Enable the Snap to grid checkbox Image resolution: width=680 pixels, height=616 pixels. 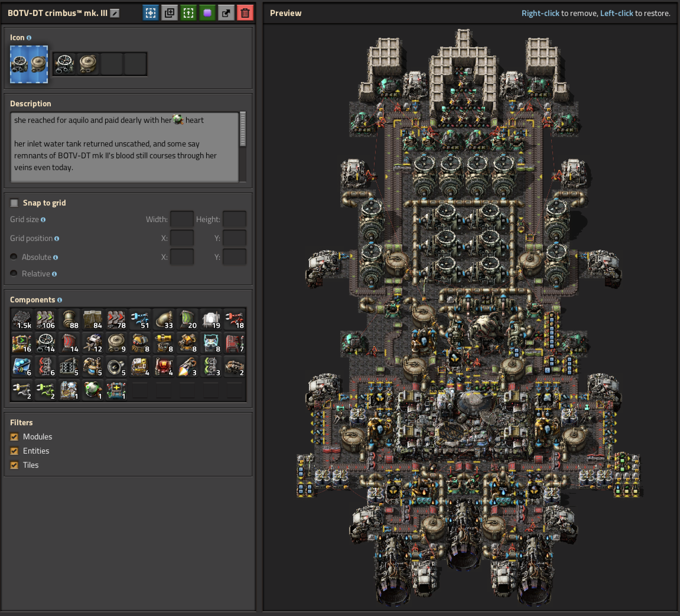(x=14, y=203)
